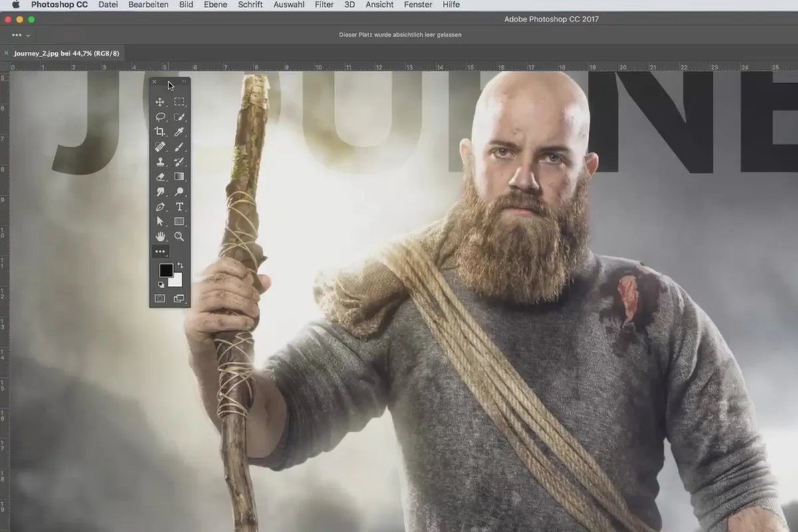
Task: Select the Horizontal Type tool
Action: coord(179,207)
